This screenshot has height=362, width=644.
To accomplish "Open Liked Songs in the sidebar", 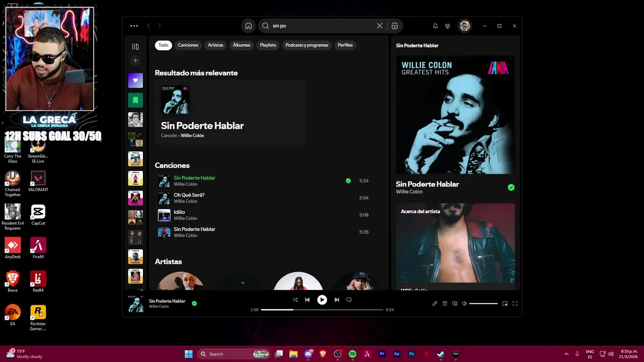I will [135, 80].
